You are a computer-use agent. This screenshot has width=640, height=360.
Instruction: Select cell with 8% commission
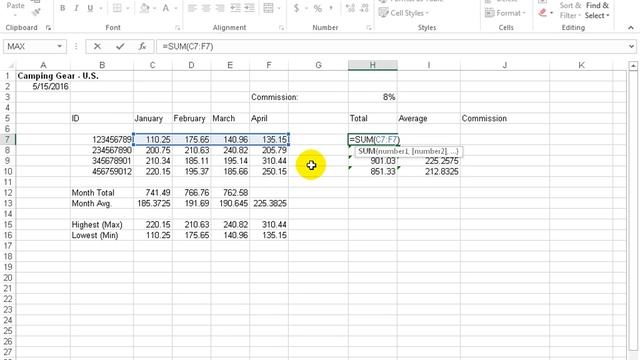(x=373, y=97)
